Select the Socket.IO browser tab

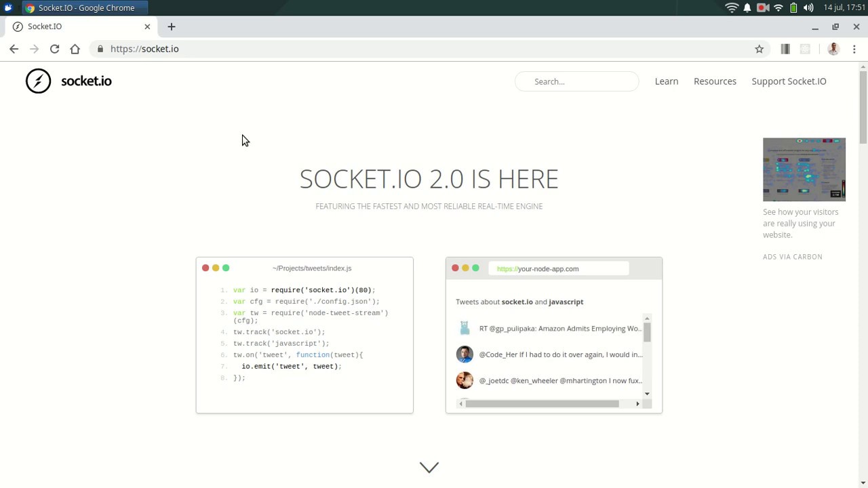[x=81, y=26]
